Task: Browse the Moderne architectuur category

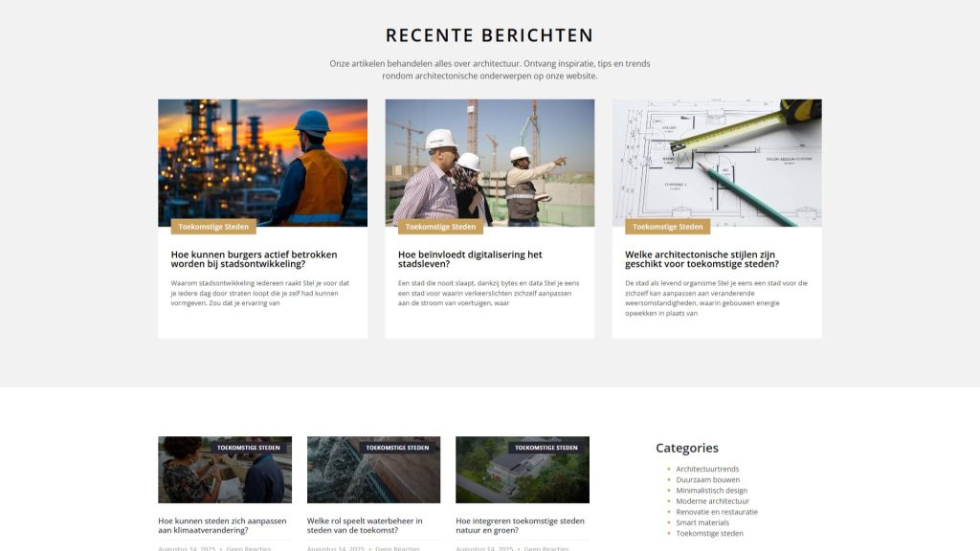Action: click(712, 501)
